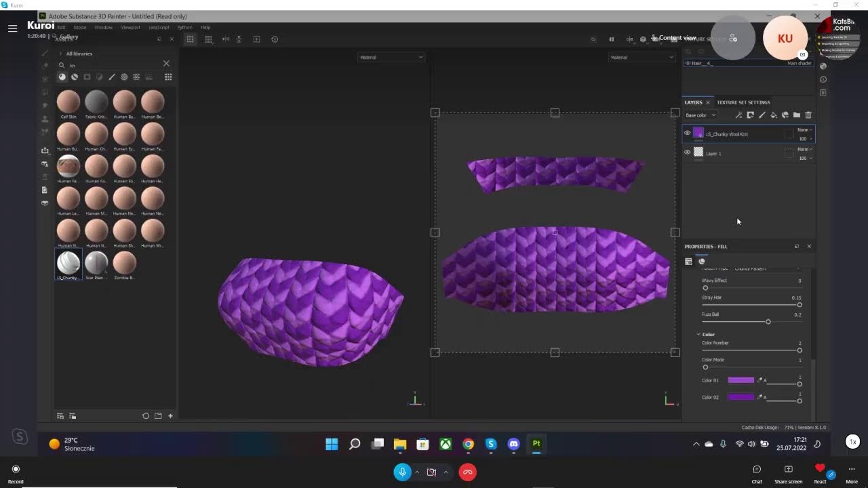The height and width of the screenshot is (488, 868).
Task: End the call with red hang-up button
Action: (467, 472)
